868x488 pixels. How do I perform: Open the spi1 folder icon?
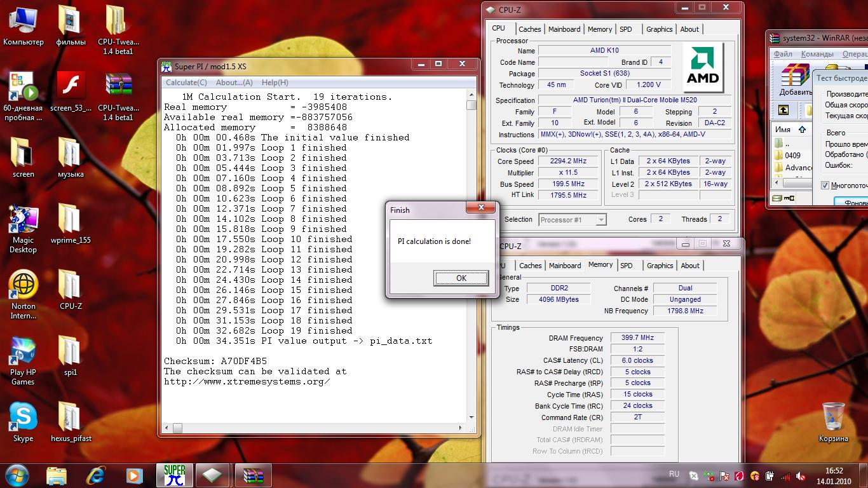[71, 356]
